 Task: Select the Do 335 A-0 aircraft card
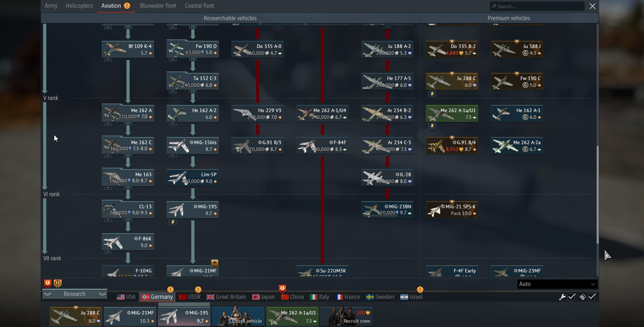click(257, 50)
